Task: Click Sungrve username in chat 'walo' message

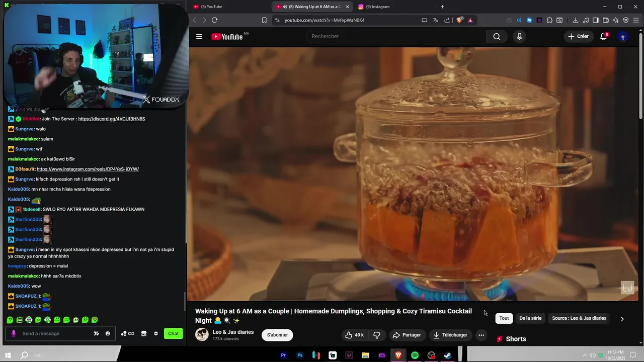Action: click(x=25, y=129)
